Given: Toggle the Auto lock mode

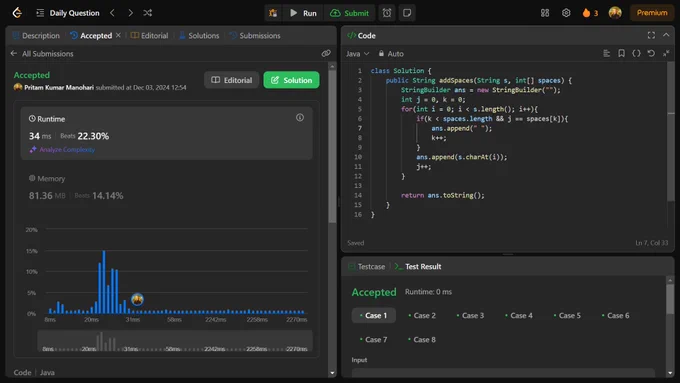Looking at the screenshot, I should pyautogui.click(x=391, y=54).
